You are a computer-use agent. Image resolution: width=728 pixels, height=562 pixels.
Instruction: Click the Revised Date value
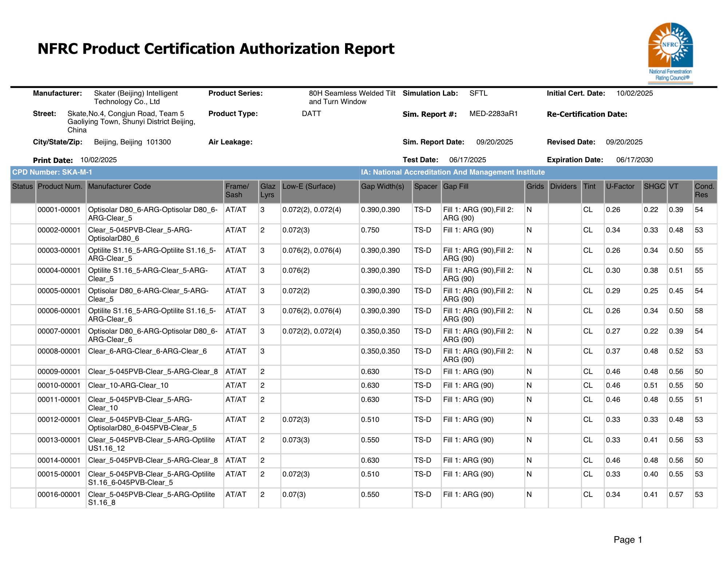[624, 142]
